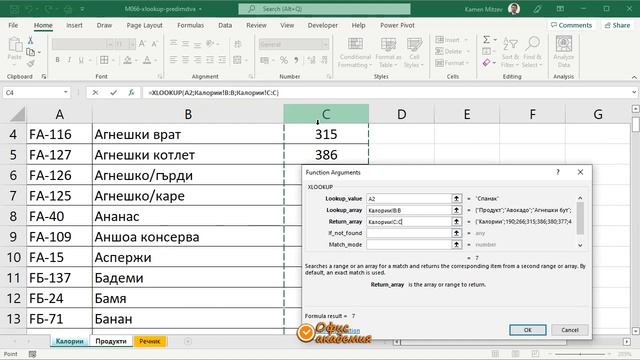Image resolution: width=640 pixels, height=360 pixels.
Task: Click the Format Painter brush icon
Action: pos(30,63)
